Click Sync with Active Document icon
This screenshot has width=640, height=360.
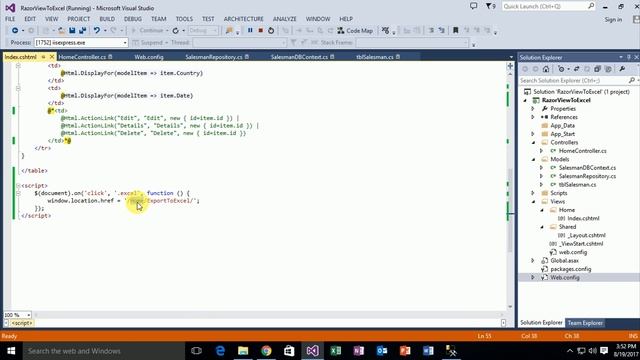576,69
